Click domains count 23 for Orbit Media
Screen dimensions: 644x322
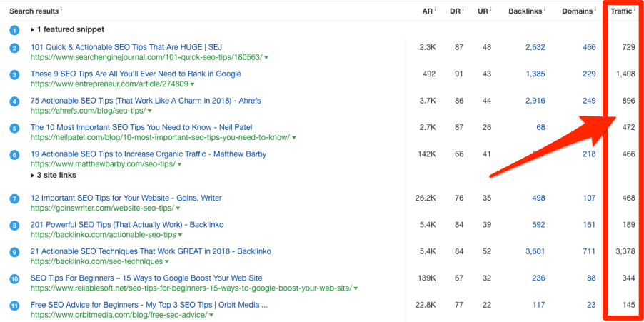(x=591, y=305)
